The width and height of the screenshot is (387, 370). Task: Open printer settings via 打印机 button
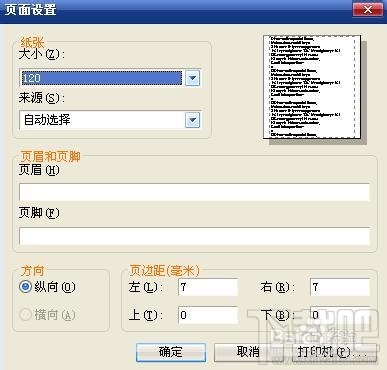[x=331, y=352]
